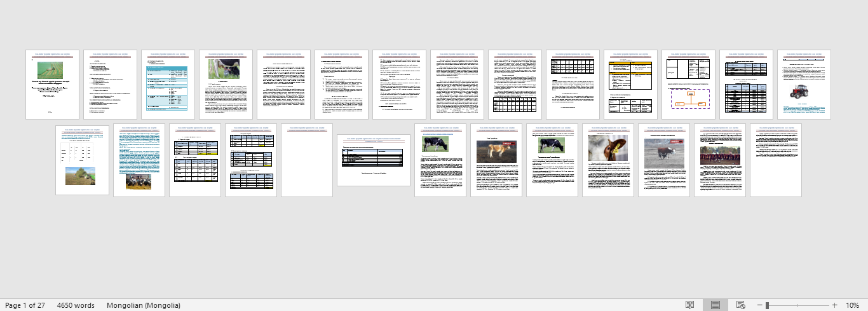Select the page with purple dashed diagram
This screenshot has height=311, width=868.
pyautogui.click(x=688, y=85)
